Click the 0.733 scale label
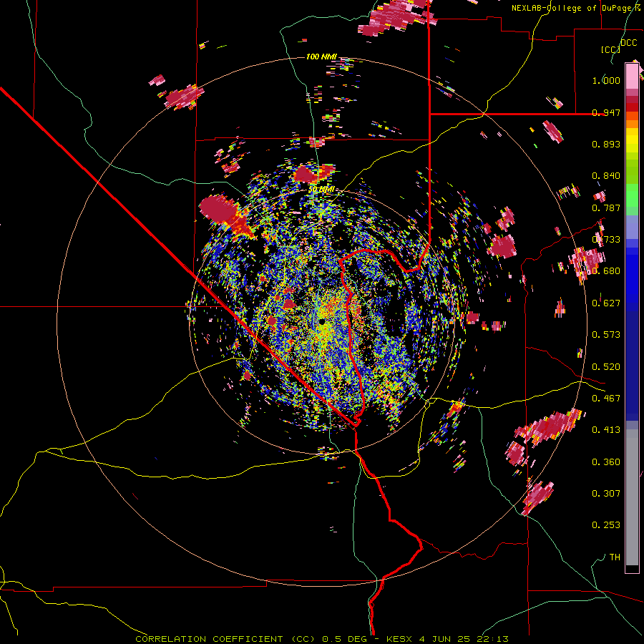Screen dimensions: 644x644 point(606,240)
